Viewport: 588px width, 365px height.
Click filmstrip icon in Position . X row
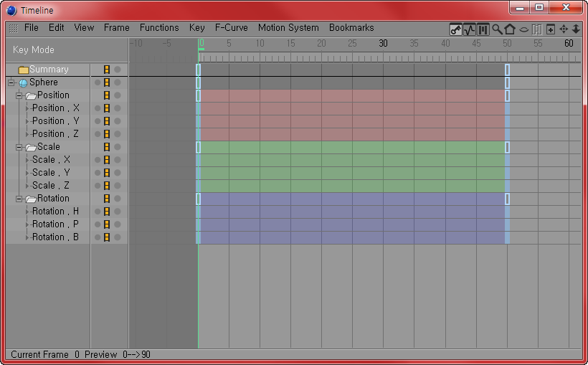pos(107,108)
